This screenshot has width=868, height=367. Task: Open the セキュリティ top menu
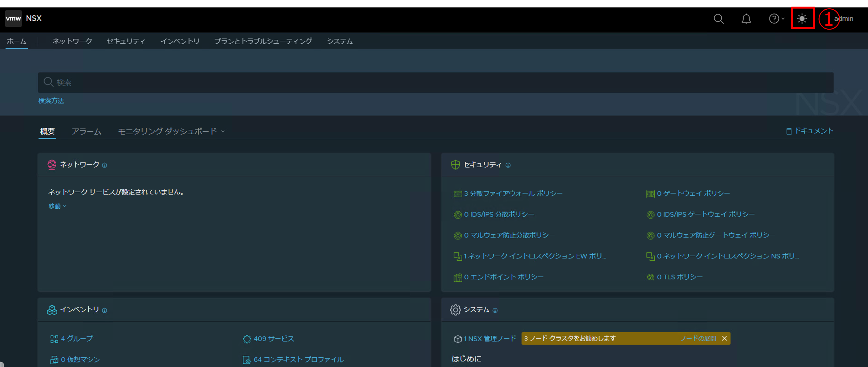(126, 41)
